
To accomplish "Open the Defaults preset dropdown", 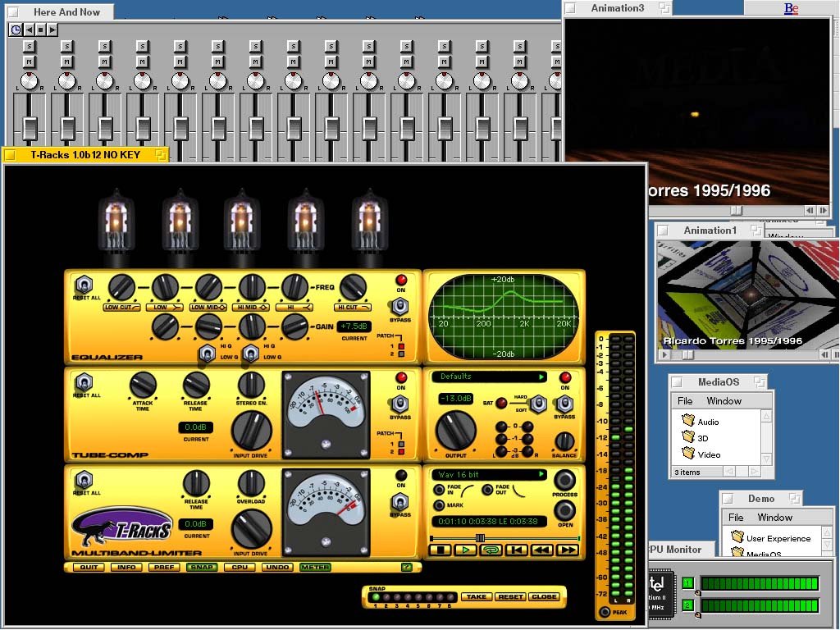I will pyautogui.click(x=489, y=377).
